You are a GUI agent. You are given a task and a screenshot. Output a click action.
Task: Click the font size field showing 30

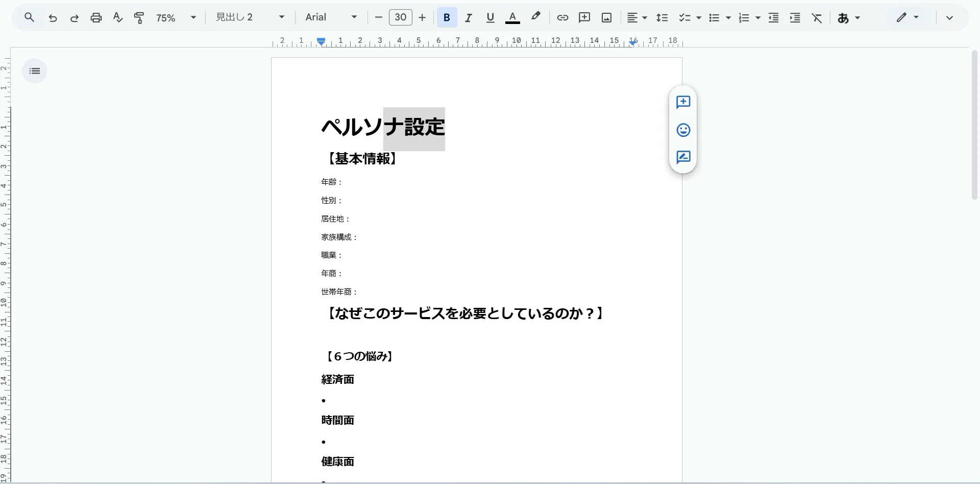(x=401, y=17)
